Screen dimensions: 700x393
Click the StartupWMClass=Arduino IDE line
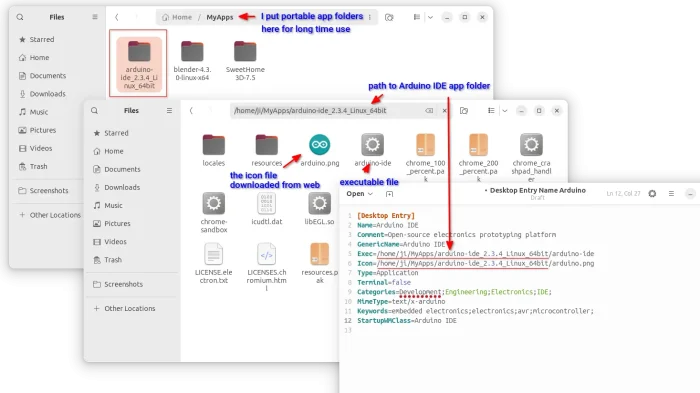(407, 321)
